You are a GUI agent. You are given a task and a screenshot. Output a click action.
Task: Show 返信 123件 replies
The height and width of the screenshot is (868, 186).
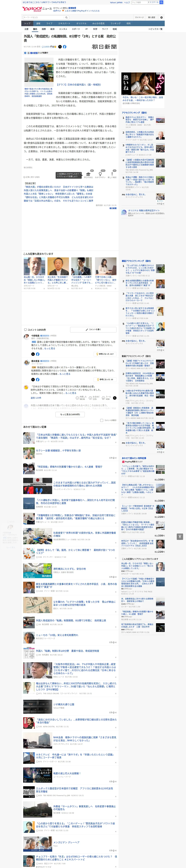[36, 398]
